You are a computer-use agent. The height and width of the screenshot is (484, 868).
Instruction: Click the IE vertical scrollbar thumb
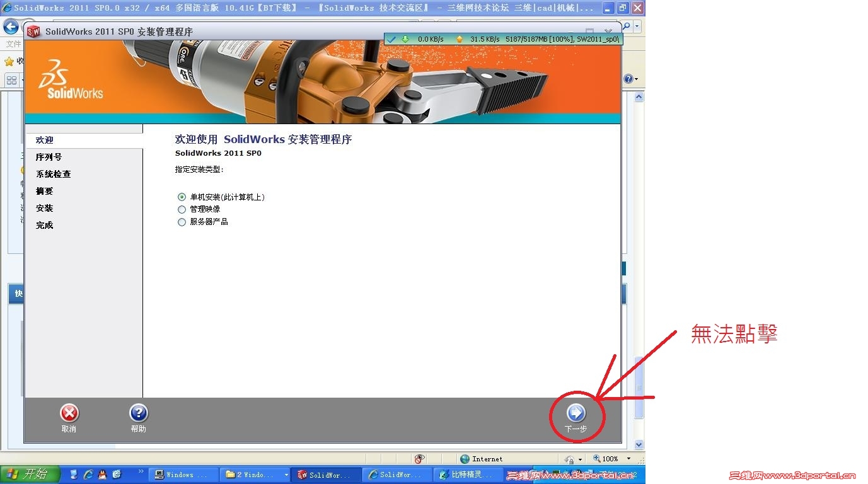coord(639,387)
